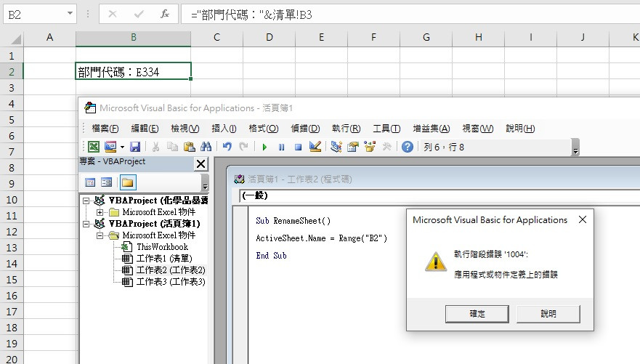Open the Excel Name Box dropdown arrow
Image resolution: width=640 pixels, height=364 pixels.
(x=70, y=14)
